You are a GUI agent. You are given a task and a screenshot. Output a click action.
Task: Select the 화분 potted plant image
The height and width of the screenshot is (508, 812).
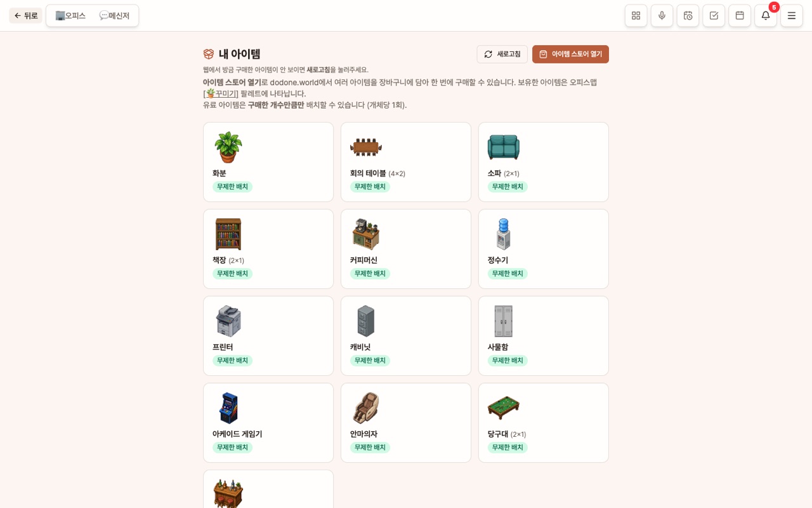228,147
